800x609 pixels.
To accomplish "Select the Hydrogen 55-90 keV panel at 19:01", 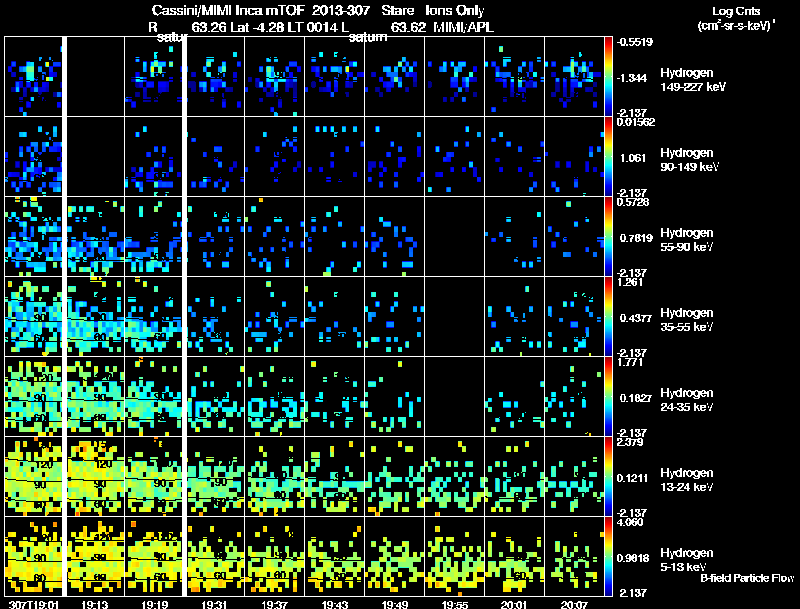I will coord(33,237).
